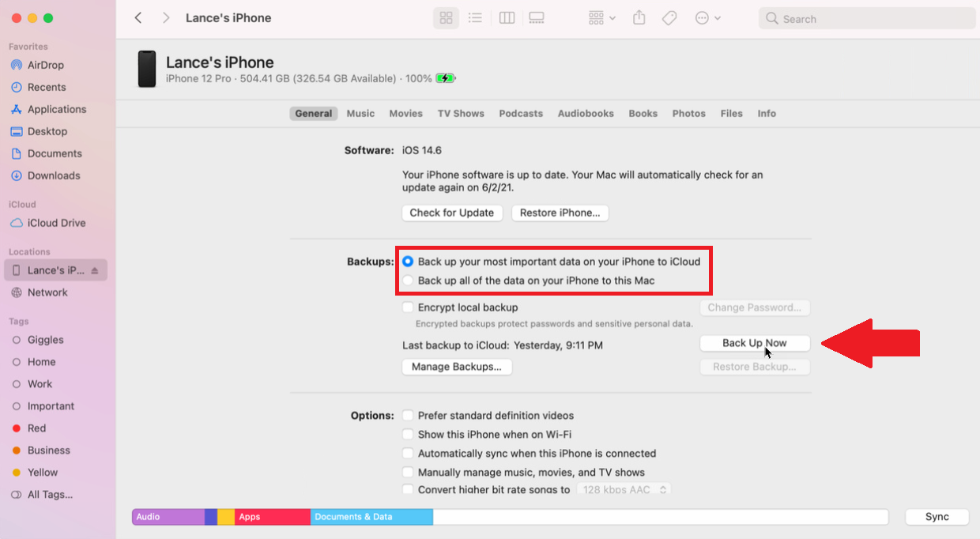
Task: Click into the Search field
Action: 867,18
